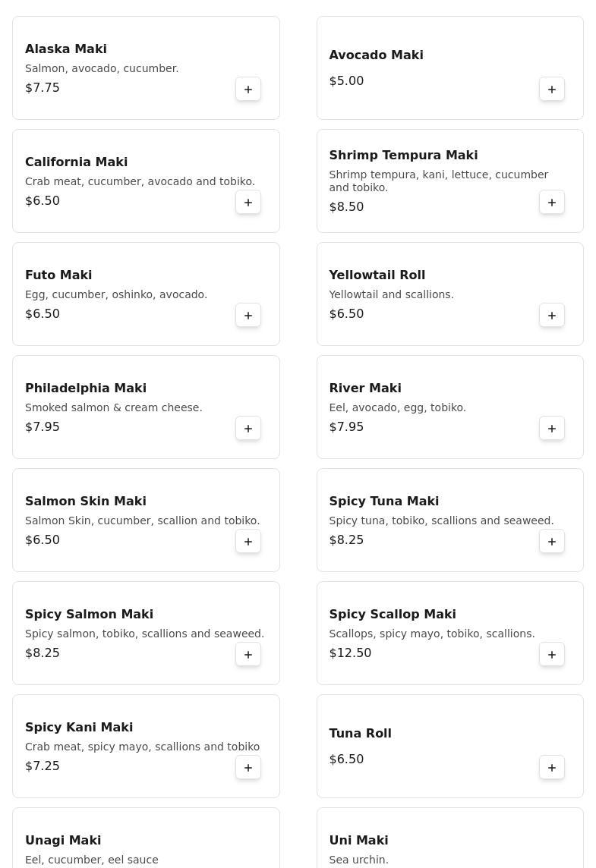Add Yellowtail Roll to the order
Image resolution: width=596 pixels, height=868 pixels.
click(x=552, y=315)
